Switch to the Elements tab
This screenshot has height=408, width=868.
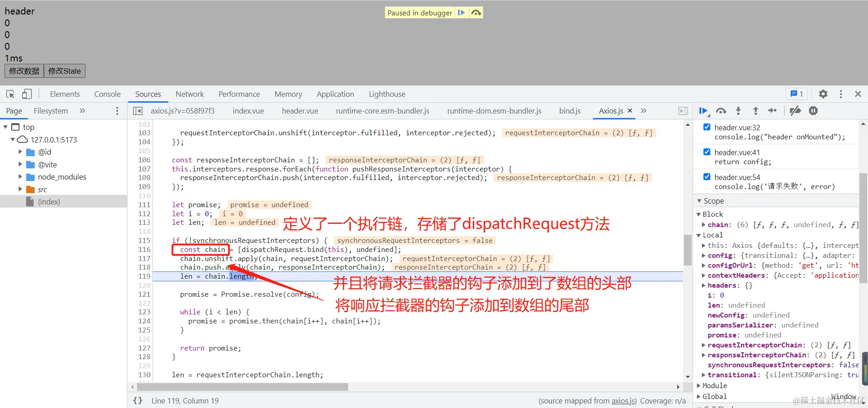65,94
